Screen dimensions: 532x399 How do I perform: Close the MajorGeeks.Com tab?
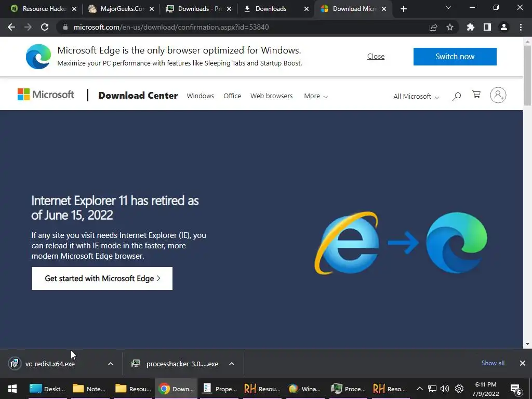coord(152,9)
